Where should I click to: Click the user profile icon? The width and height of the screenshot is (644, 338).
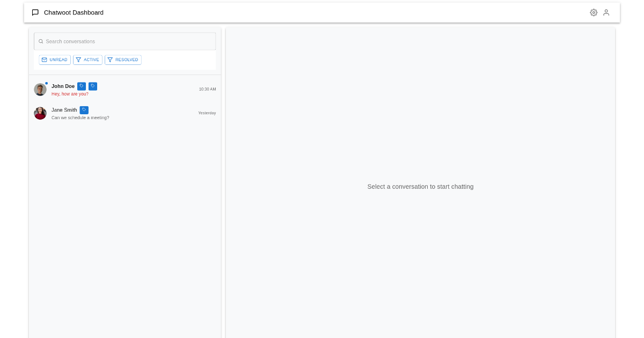tap(606, 12)
